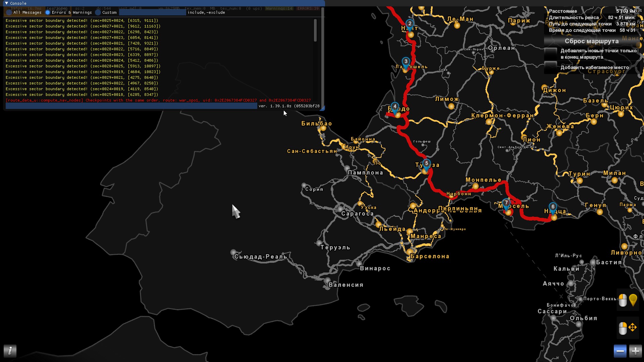The height and width of the screenshot is (362, 644).
Task: Click the Париж city label
Action: (x=519, y=21)
